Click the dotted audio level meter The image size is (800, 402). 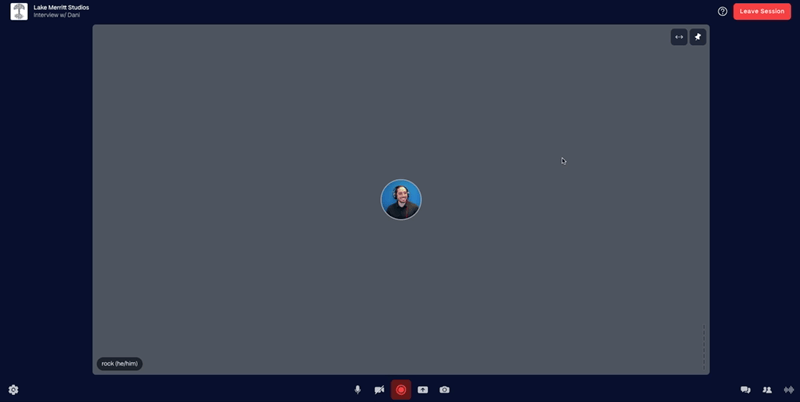click(x=704, y=349)
